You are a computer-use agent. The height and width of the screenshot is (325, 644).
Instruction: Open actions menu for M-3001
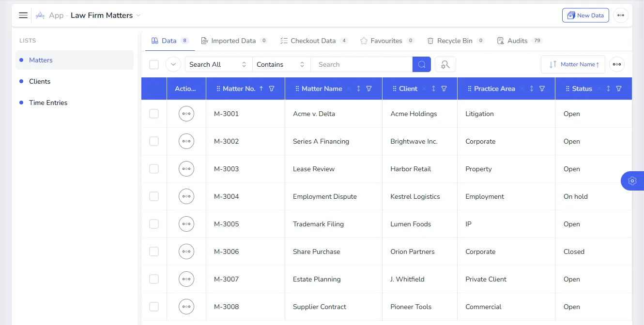pyautogui.click(x=186, y=114)
